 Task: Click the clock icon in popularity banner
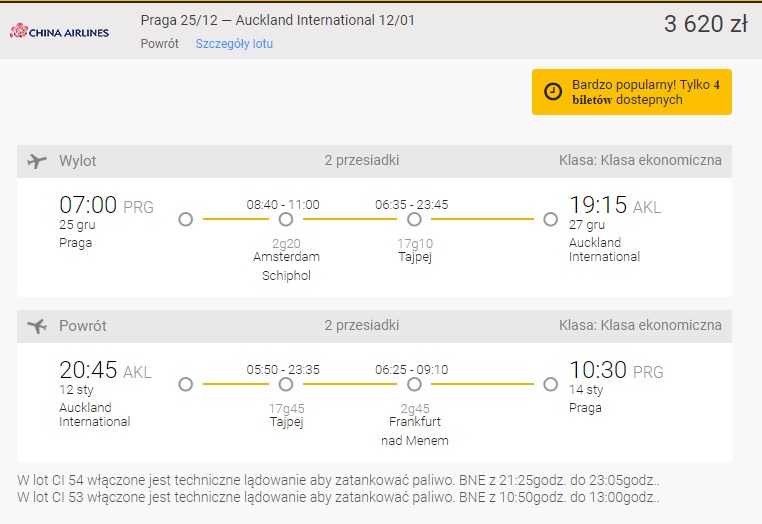pyautogui.click(x=553, y=91)
